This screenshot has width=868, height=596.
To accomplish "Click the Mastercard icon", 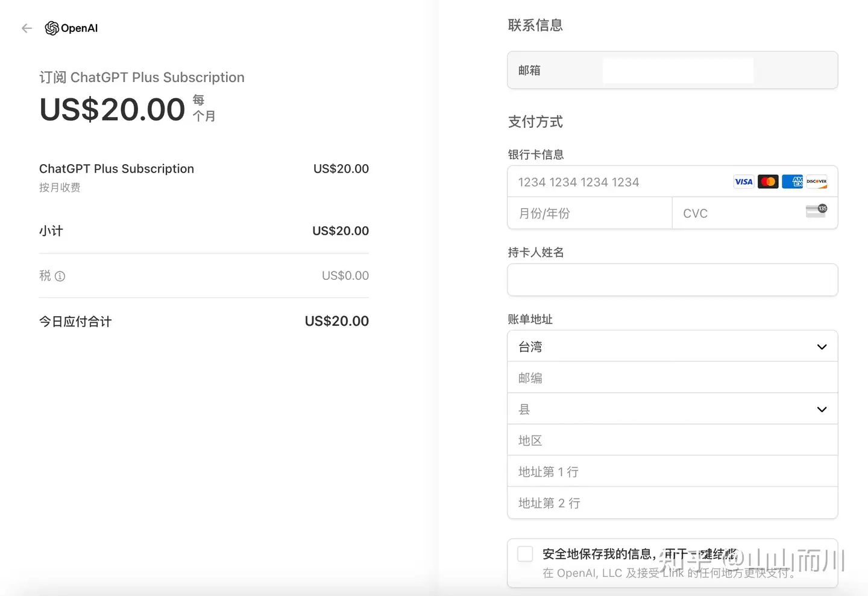I will point(768,182).
